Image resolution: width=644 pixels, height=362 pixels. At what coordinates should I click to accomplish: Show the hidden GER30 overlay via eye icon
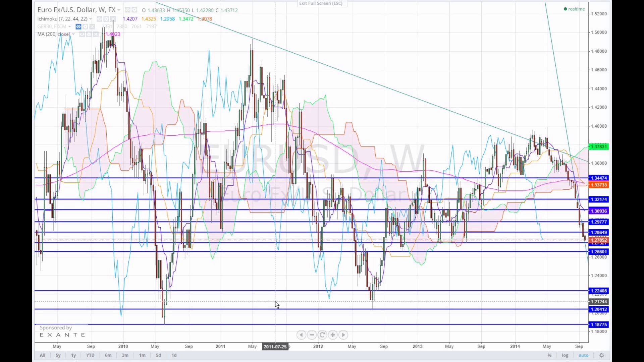click(x=78, y=27)
